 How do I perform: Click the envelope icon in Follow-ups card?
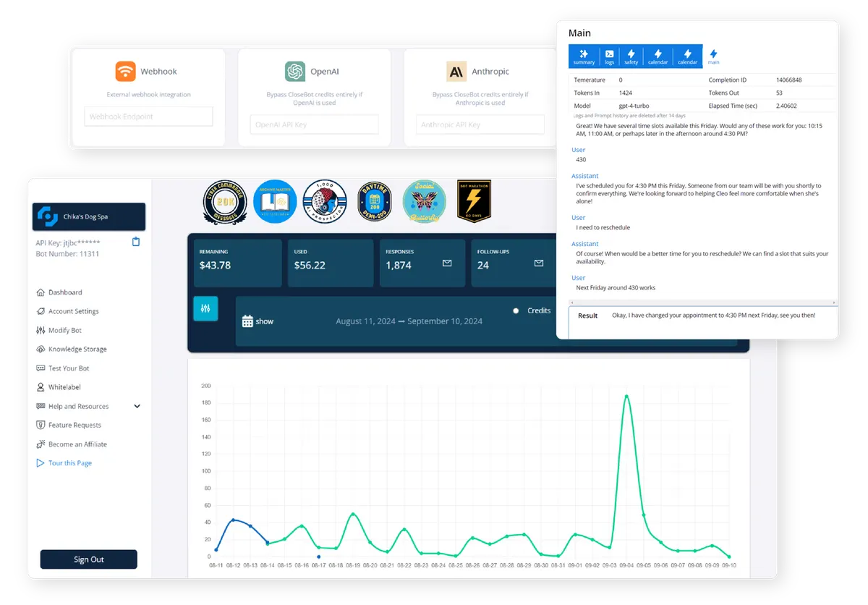[539, 263]
